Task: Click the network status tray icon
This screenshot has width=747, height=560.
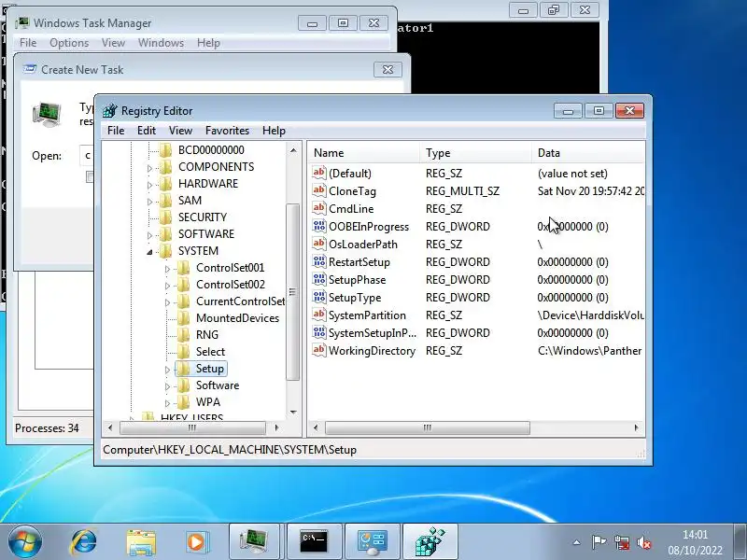Action: [x=622, y=542]
